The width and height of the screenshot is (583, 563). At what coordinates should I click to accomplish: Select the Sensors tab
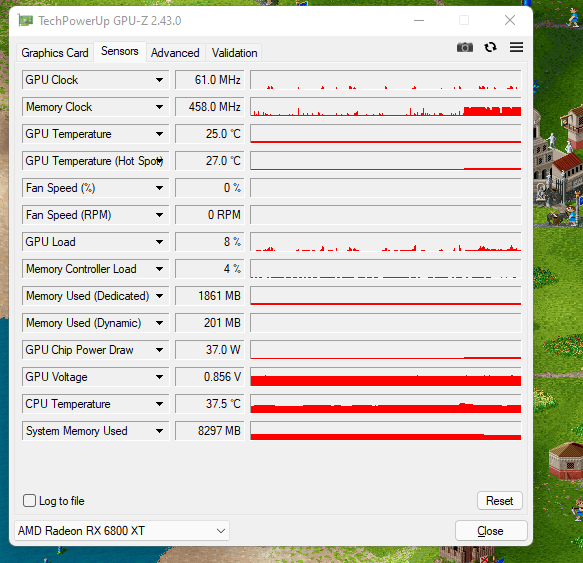coord(120,51)
